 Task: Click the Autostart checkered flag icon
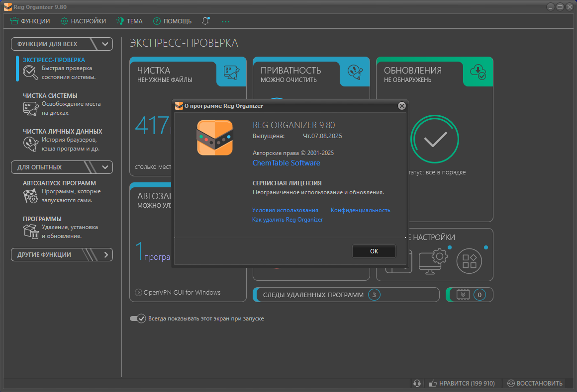tap(30, 196)
